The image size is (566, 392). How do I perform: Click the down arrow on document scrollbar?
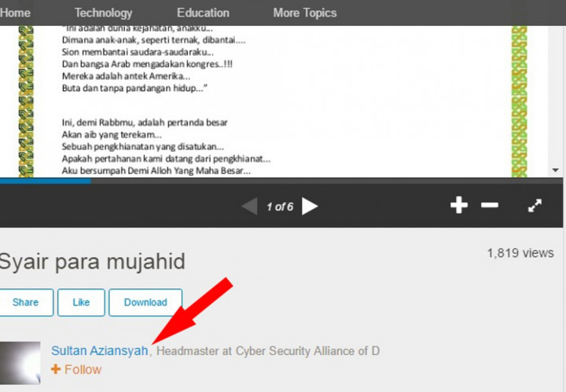[x=556, y=170]
